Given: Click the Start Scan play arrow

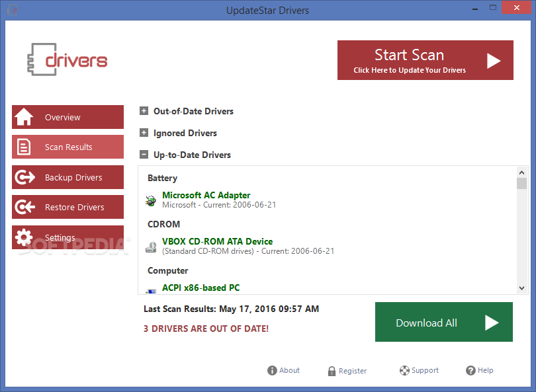Looking at the screenshot, I should pyautogui.click(x=494, y=61).
